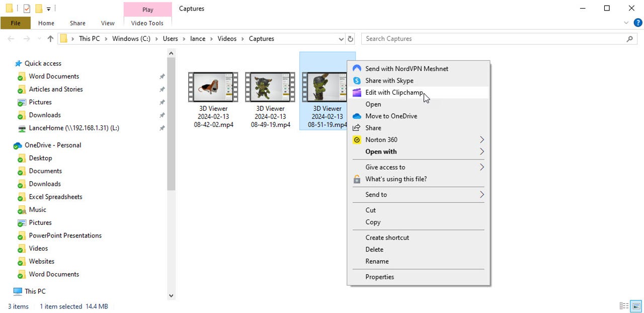
Task: Click the navigation pane scroll down arrow
Action: pyautogui.click(x=171, y=296)
